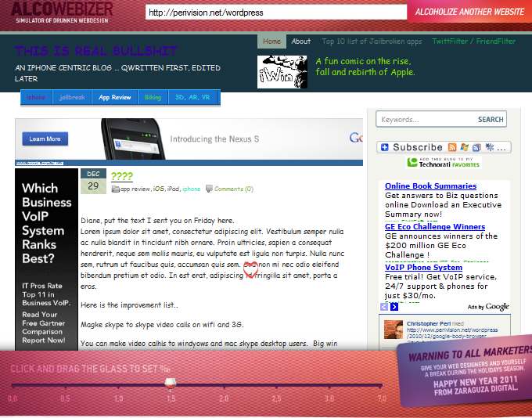Click the Technorati Favorites badge text
Image resolution: width=532 pixels, height=418 pixels.
(x=449, y=163)
